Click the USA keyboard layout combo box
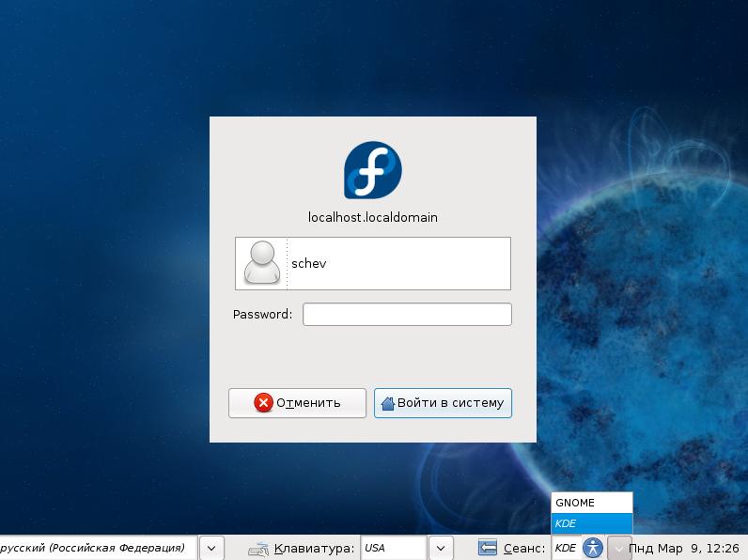The height and width of the screenshot is (560, 748). (394, 548)
